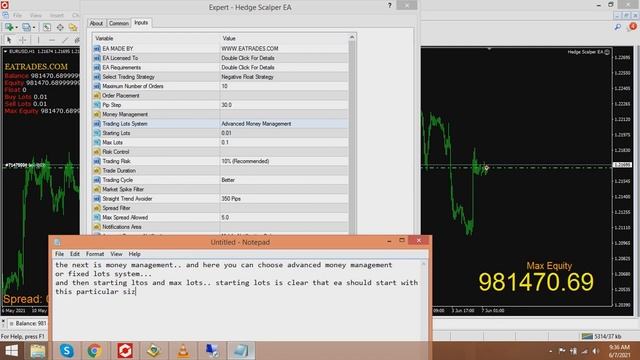Open Notepad Edit menu
The image size is (640, 360).
click(75, 254)
